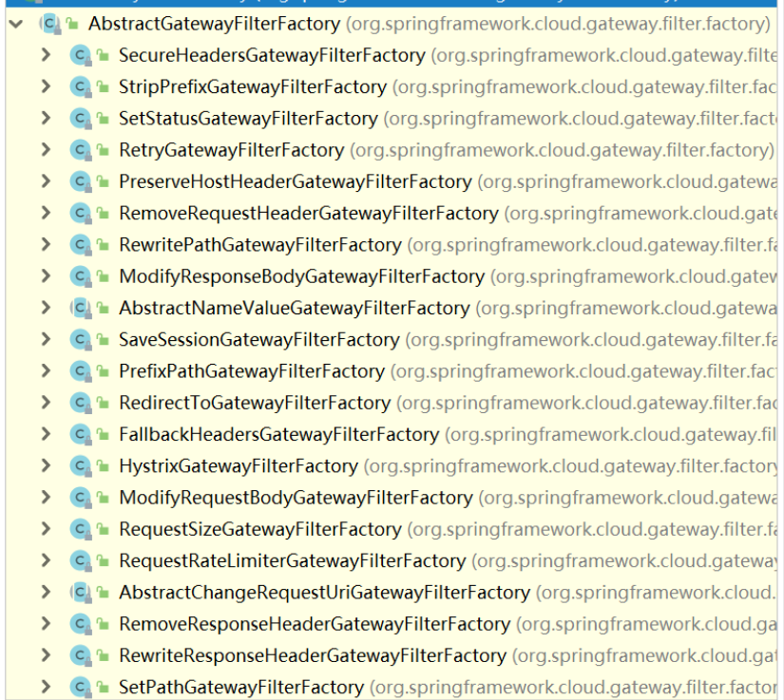Image resolution: width=784 pixels, height=700 pixels.
Task: Click class icon beside RewritePathGatewayFilterFactory
Action: [81, 245]
